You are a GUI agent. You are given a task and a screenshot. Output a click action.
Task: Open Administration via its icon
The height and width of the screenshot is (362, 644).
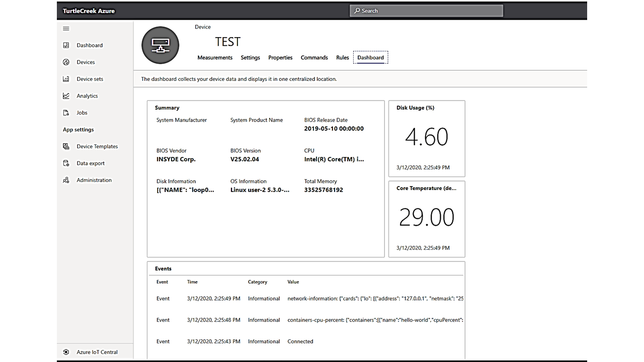point(66,180)
